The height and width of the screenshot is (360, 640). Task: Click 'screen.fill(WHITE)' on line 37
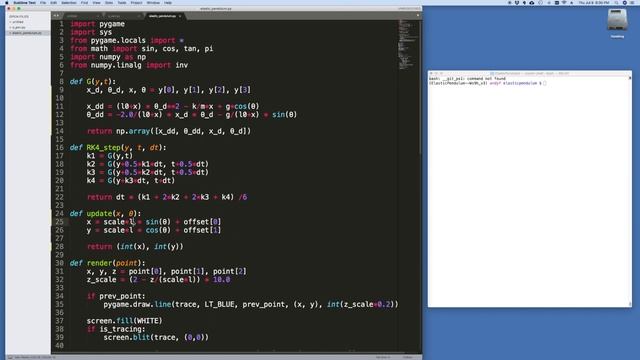coord(124,321)
